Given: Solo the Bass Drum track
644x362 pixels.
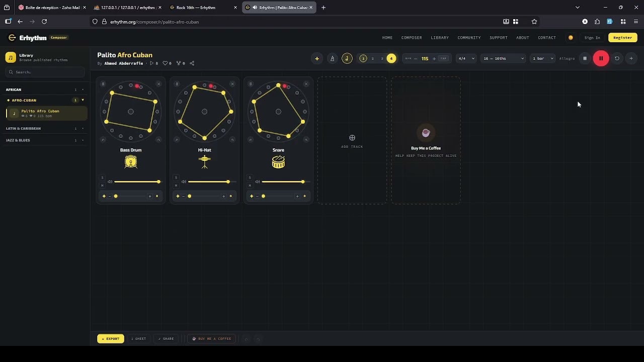Looking at the screenshot, I should [x=102, y=177].
